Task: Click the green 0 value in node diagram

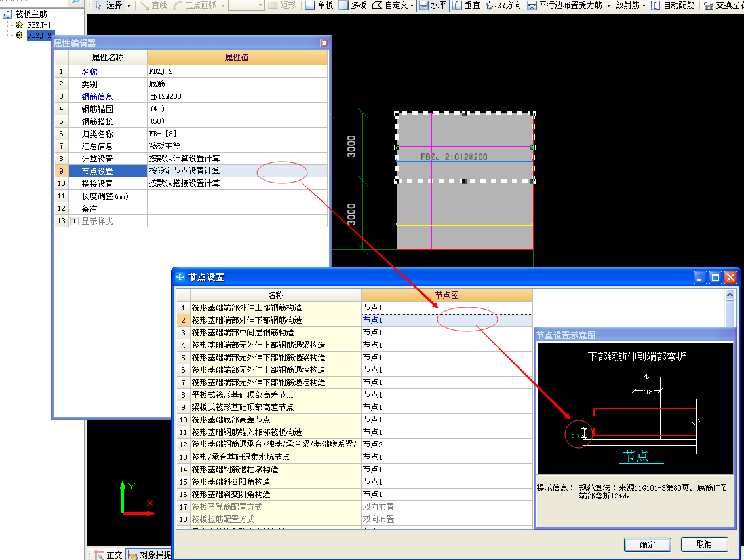Action: (575, 436)
